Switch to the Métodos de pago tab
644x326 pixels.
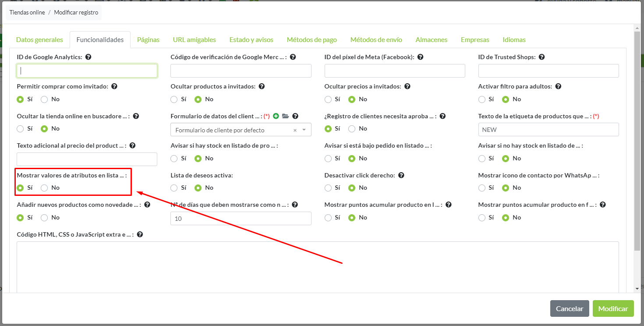[x=311, y=39]
